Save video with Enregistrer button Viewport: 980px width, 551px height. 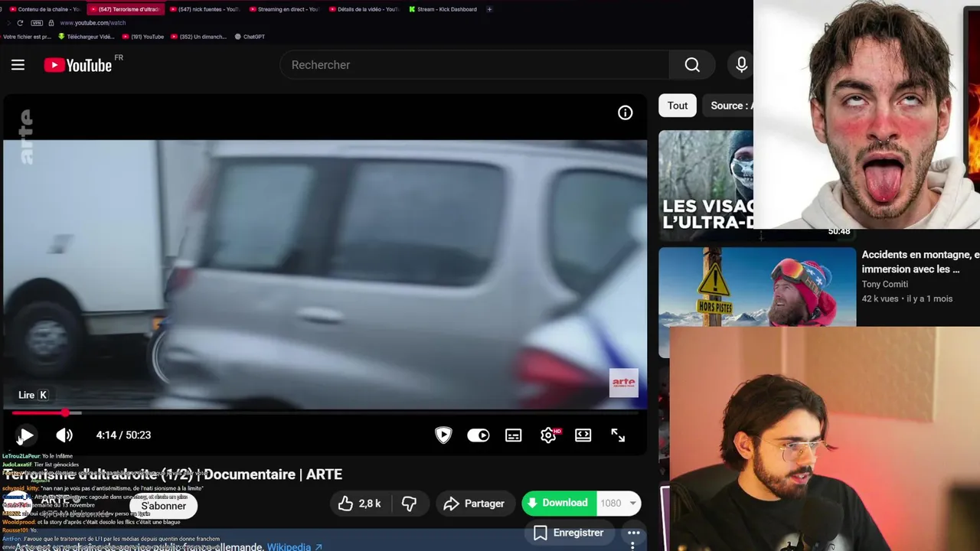coord(569,533)
